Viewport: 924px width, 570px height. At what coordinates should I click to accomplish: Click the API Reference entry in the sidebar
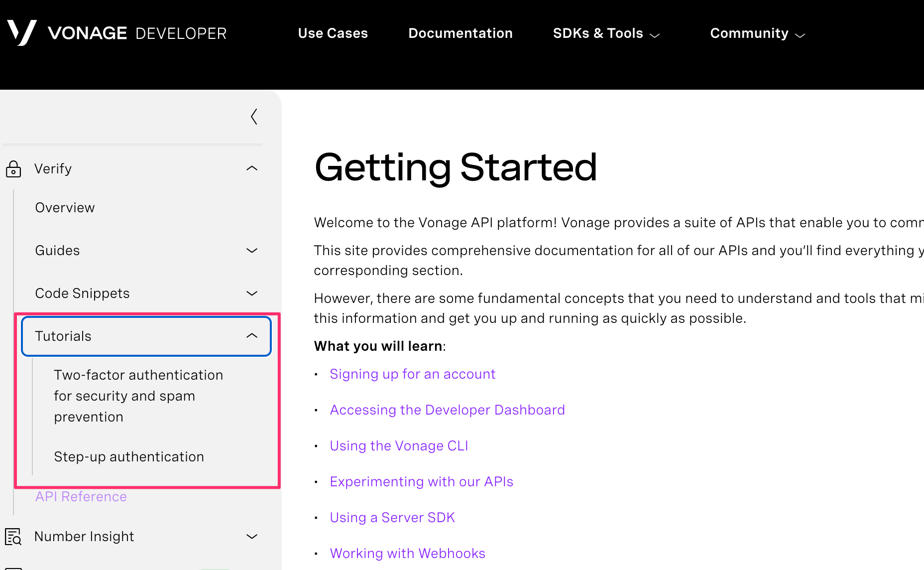81,496
